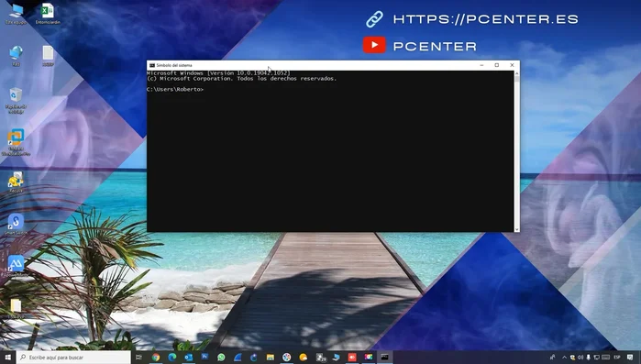Click the Símbolo del sistema title text
Image resolution: width=641 pixels, height=364 pixels.
174,65
